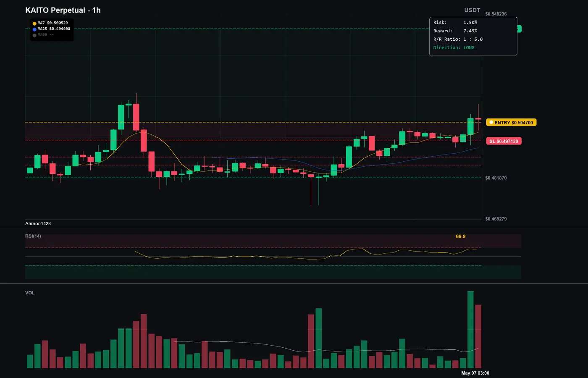Click the MA7 value $0.500529
Viewport: 588px width, 378px height.
[x=57, y=23]
